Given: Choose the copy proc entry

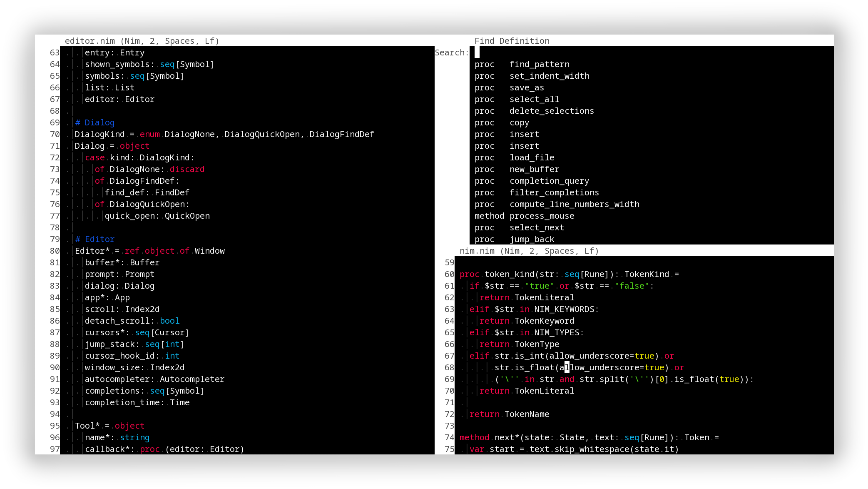Looking at the screenshot, I should pyautogui.click(x=519, y=122).
